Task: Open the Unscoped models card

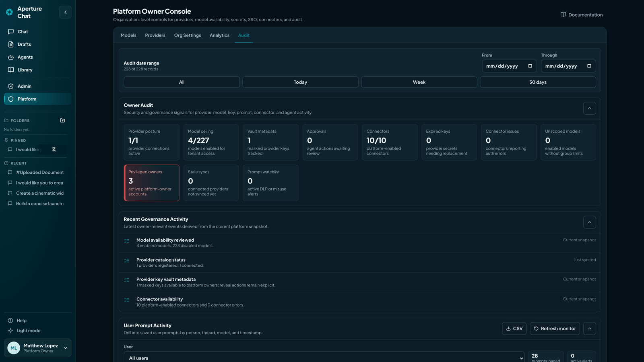Action: 568,142
